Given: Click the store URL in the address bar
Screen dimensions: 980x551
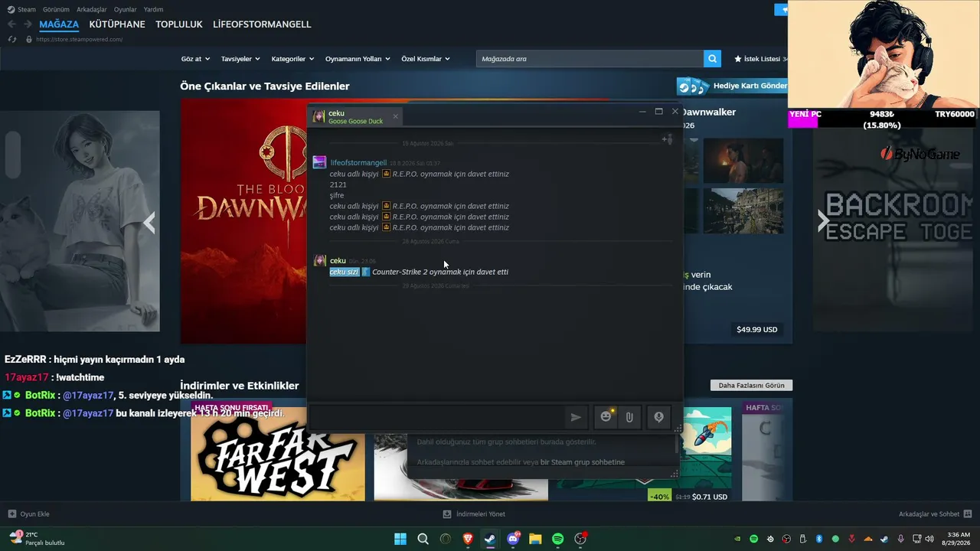Looking at the screenshot, I should (x=79, y=39).
